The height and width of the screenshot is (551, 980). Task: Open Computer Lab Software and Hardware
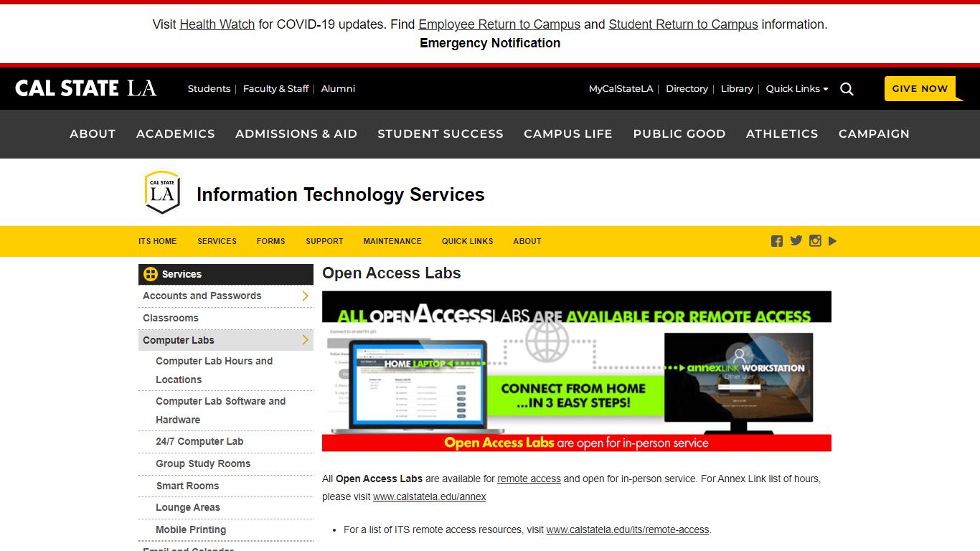coord(221,410)
